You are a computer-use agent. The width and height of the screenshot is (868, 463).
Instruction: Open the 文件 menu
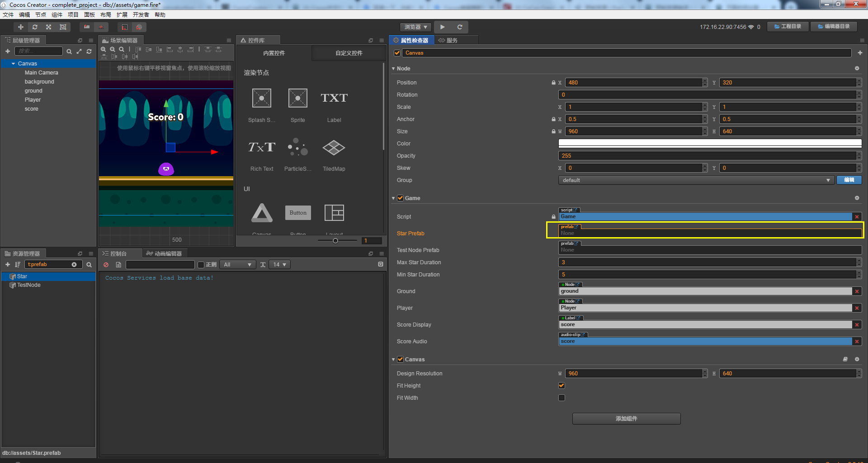pos(8,15)
